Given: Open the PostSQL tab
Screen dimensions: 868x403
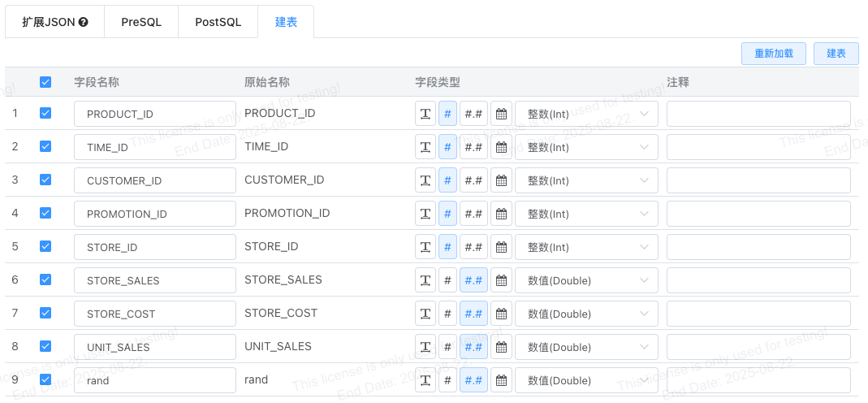Looking at the screenshot, I should (x=218, y=22).
